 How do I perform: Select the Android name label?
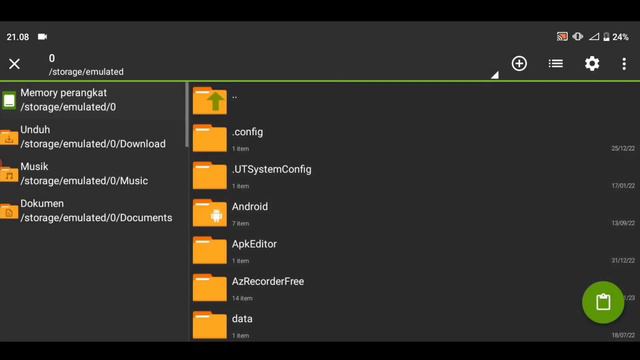(x=250, y=207)
